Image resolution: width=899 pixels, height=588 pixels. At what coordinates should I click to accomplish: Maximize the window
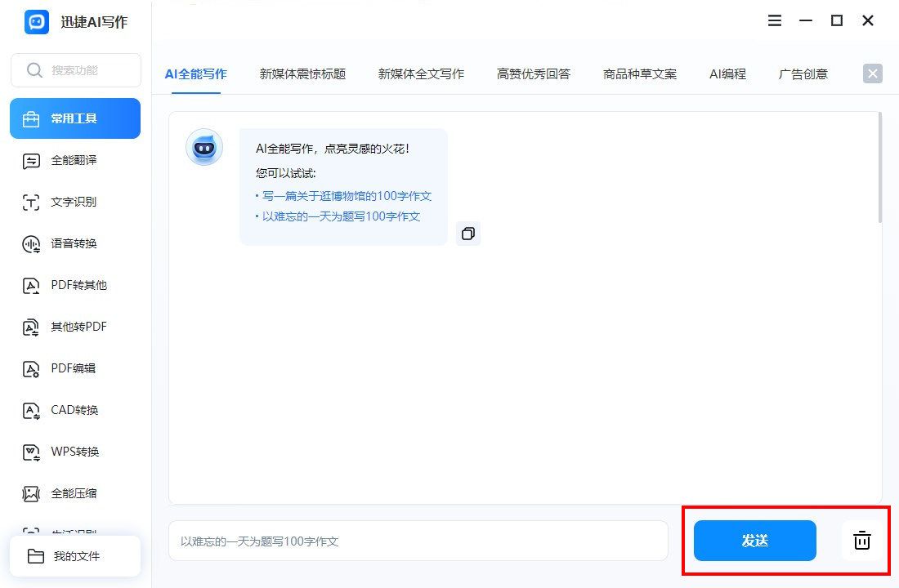[x=837, y=20]
